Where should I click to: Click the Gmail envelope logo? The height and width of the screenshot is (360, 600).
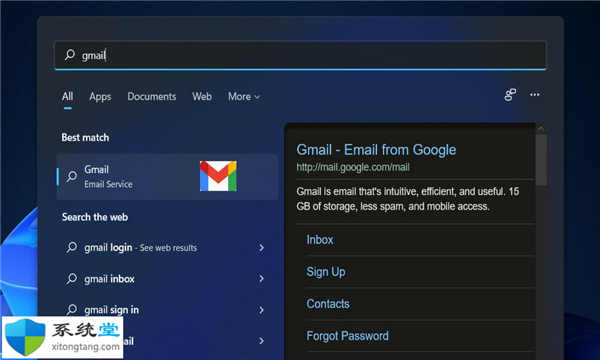click(218, 176)
